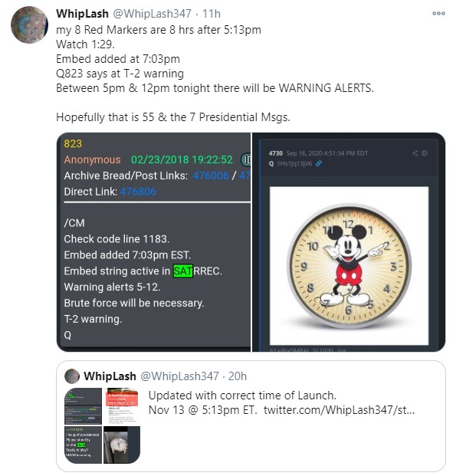Click the ID badge next to post timestamp
The height and width of the screenshot is (476, 453).
(x=246, y=159)
